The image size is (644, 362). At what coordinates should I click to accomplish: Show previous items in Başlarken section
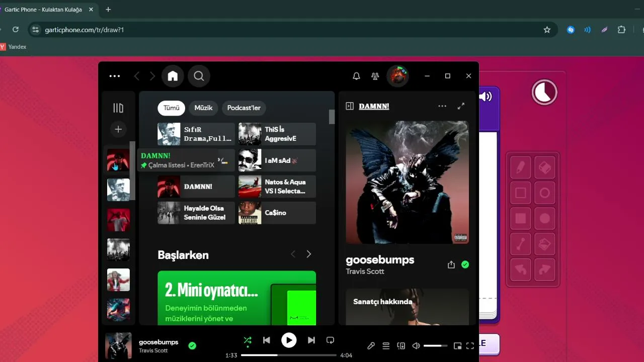pyautogui.click(x=293, y=254)
